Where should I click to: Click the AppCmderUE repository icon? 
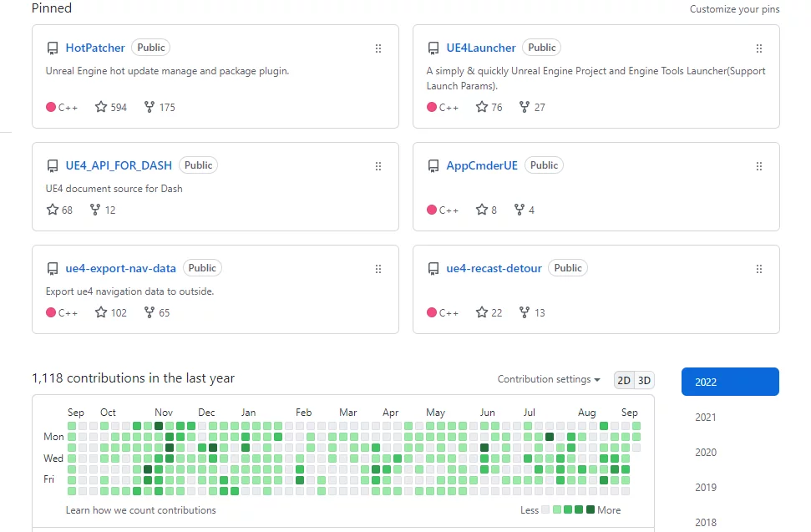click(x=433, y=166)
